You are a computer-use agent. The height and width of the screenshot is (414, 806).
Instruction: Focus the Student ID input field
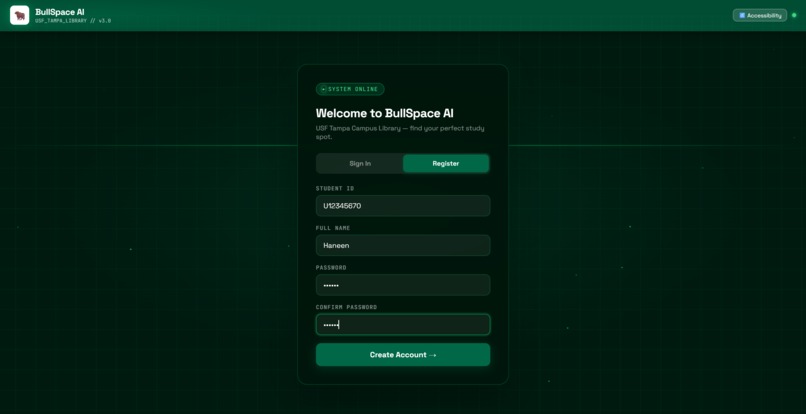(403, 206)
